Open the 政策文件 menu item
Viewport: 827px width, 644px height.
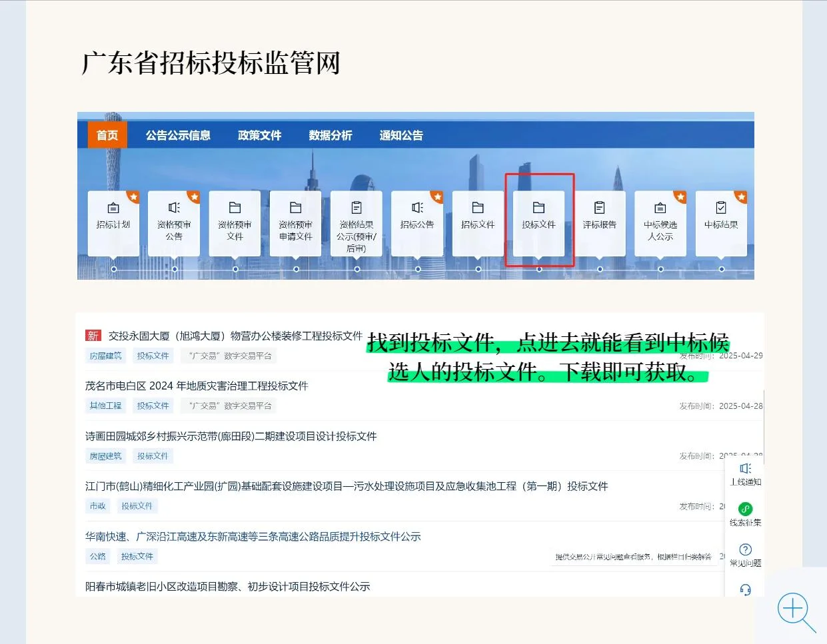click(x=259, y=135)
